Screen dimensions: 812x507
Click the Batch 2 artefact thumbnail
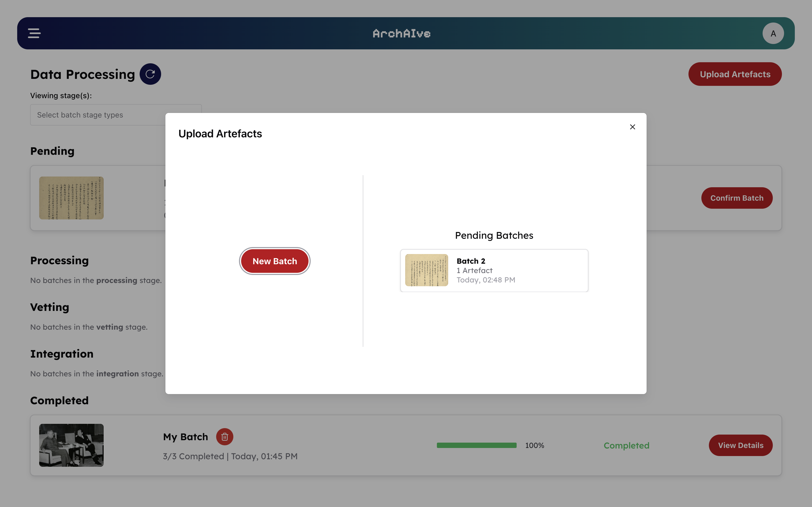[x=426, y=270]
